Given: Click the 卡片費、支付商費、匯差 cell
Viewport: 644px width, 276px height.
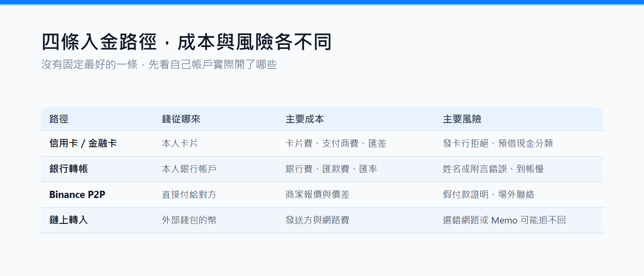Looking at the screenshot, I should (336, 143).
